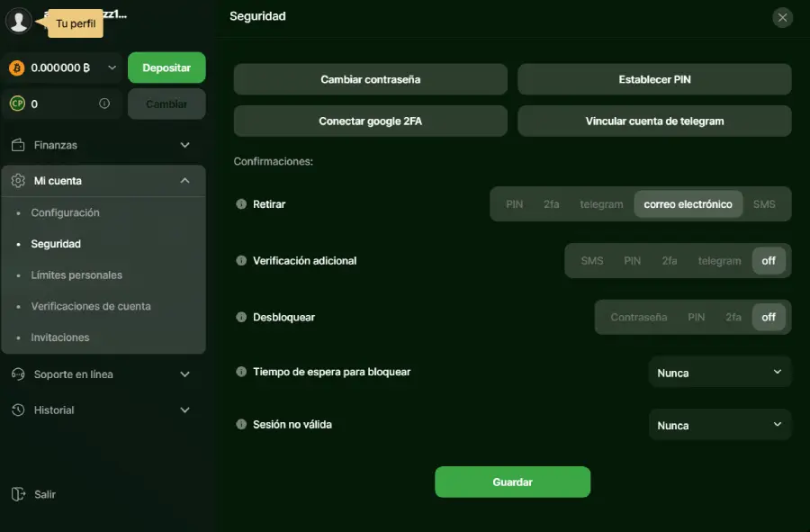The image size is (810, 532).
Task: Open the user profile avatar icon
Action: coord(19,22)
